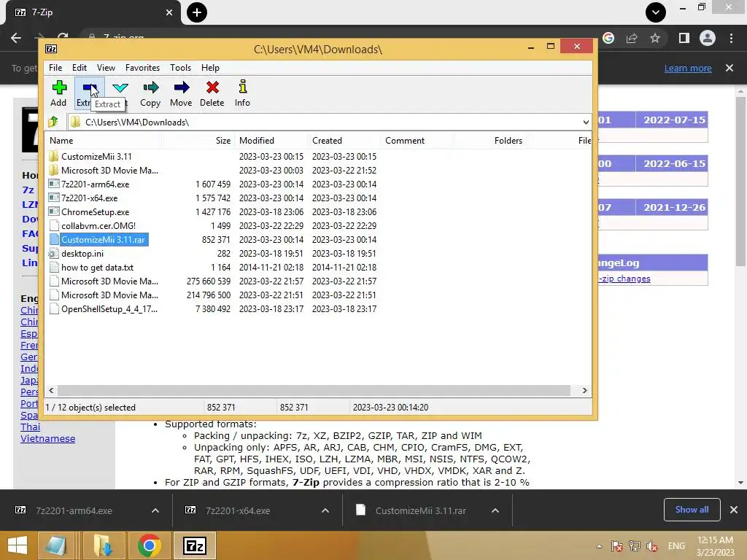Close the Chrome downloads bar
Viewport: 747px width, 560px height.
click(x=734, y=510)
